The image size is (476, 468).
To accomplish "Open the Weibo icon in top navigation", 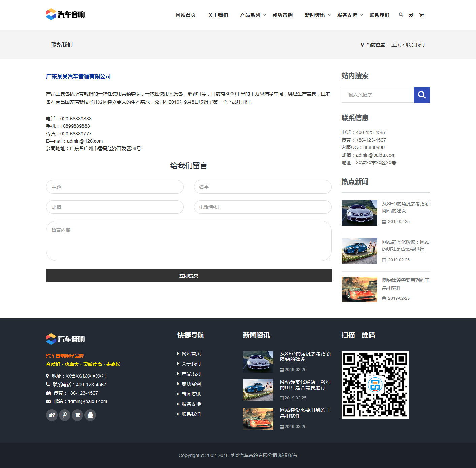I will (411, 15).
